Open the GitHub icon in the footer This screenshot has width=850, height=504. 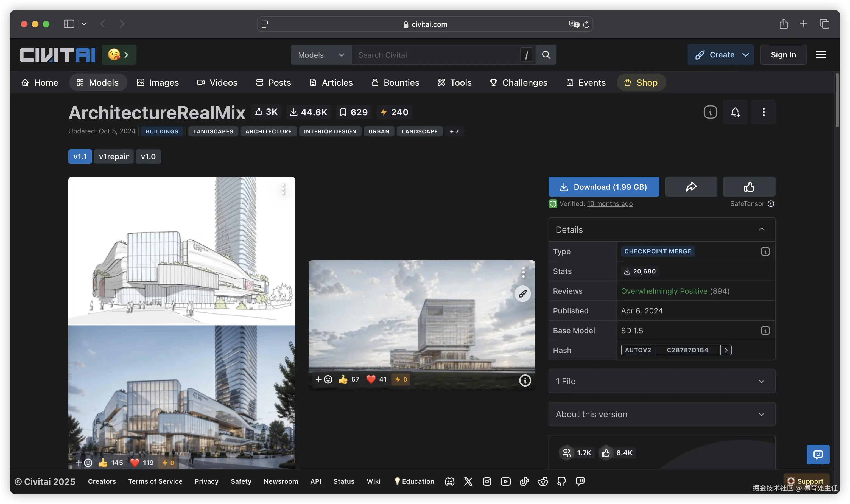tap(561, 481)
